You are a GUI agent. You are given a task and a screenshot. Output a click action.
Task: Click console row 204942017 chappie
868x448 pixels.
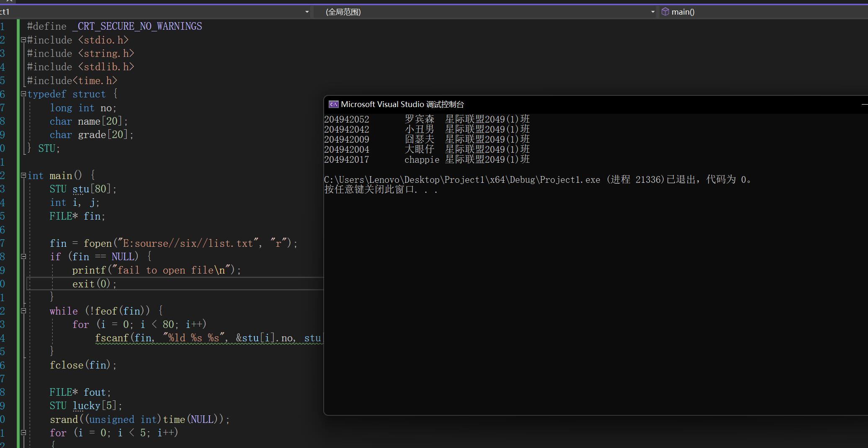[x=427, y=159]
